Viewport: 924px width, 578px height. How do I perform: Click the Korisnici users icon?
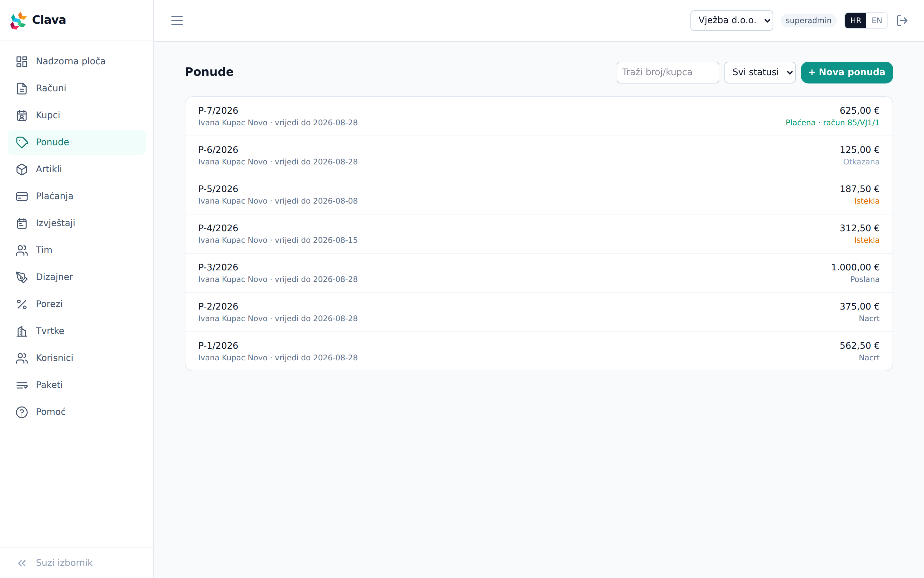tap(22, 358)
